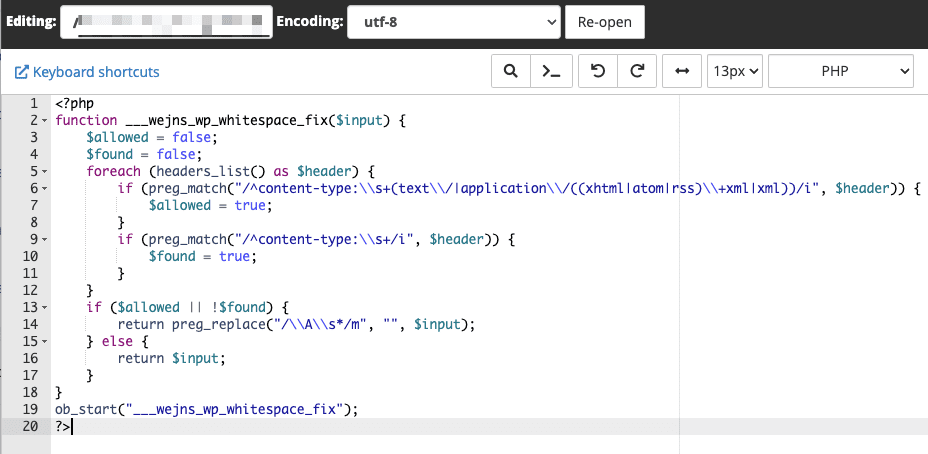Click the search magnifier icon
The width and height of the screenshot is (928, 454).
click(x=510, y=72)
